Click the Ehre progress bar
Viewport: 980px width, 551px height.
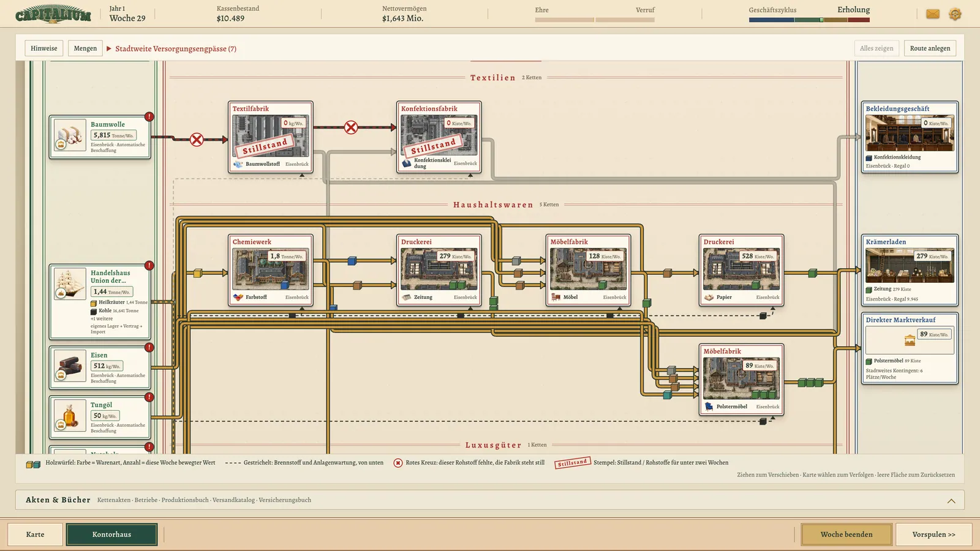tap(564, 20)
